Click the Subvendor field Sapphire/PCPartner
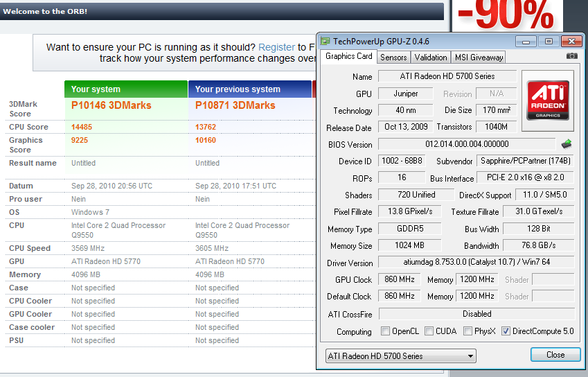 pyautogui.click(x=526, y=161)
